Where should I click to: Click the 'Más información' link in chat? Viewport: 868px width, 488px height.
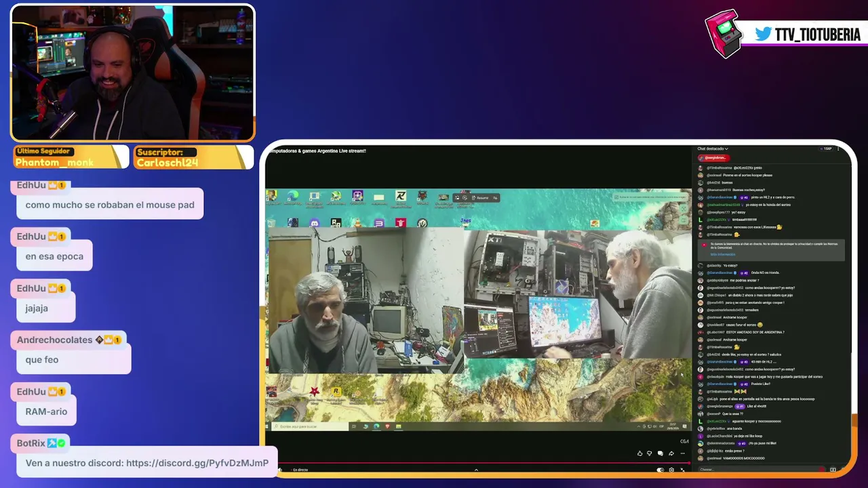click(722, 254)
